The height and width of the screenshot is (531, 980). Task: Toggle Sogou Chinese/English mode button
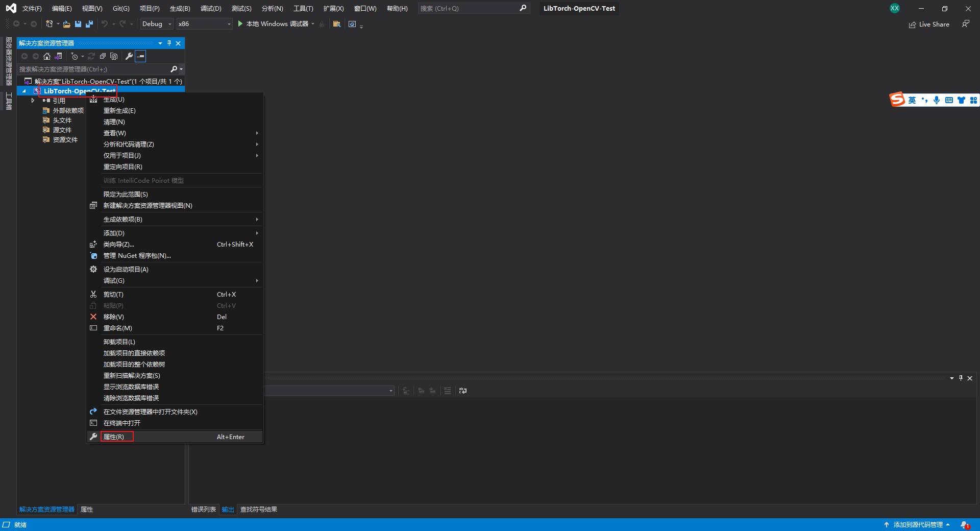[912, 100]
